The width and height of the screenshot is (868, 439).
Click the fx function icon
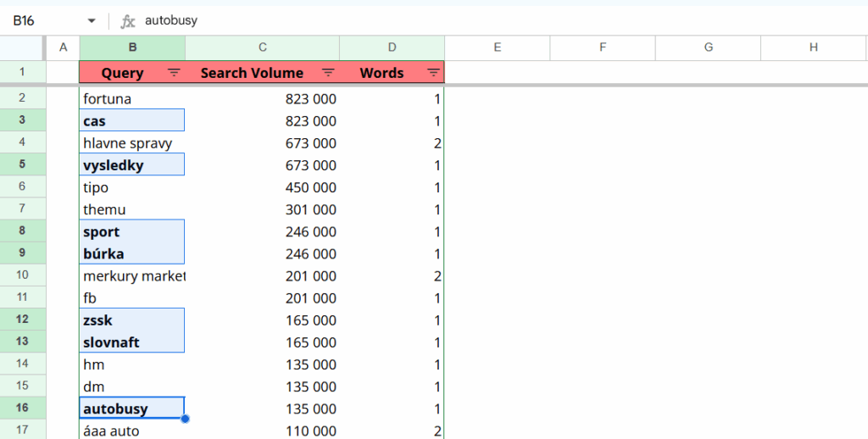coord(128,20)
